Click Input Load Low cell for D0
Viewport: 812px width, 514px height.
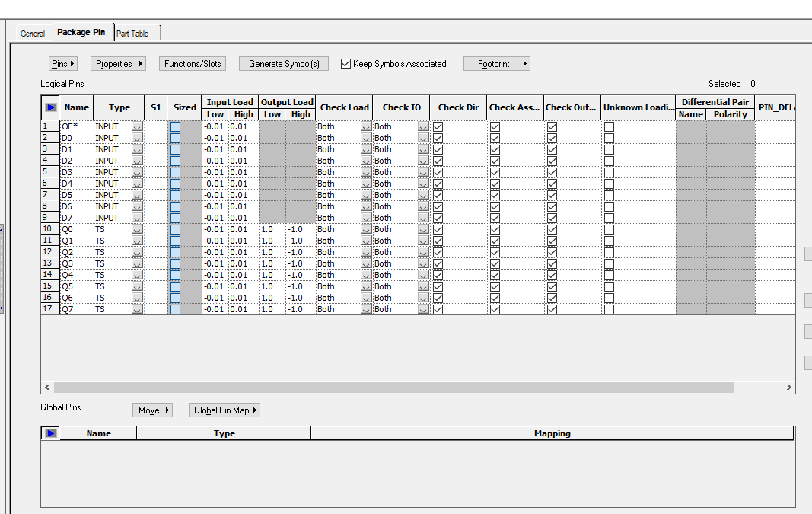215,138
